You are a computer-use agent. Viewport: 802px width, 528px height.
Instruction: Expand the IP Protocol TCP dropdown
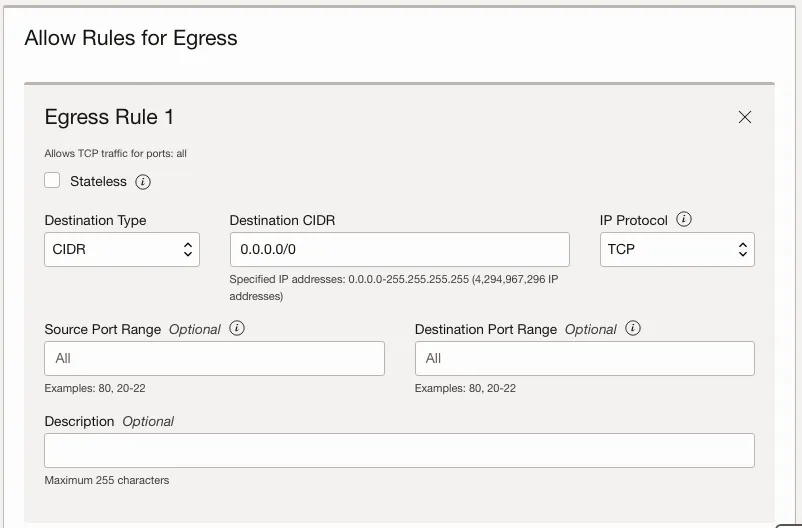pos(677,250)
